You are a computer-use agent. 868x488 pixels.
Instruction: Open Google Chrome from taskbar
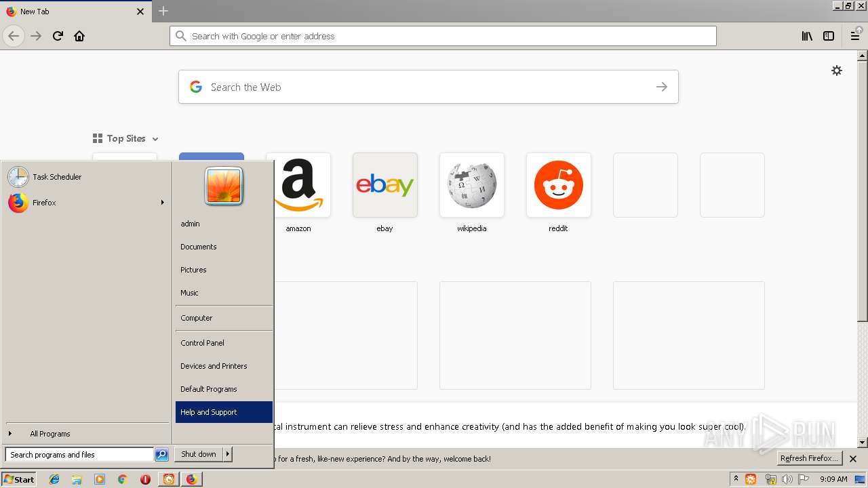[x=122, y=479]
